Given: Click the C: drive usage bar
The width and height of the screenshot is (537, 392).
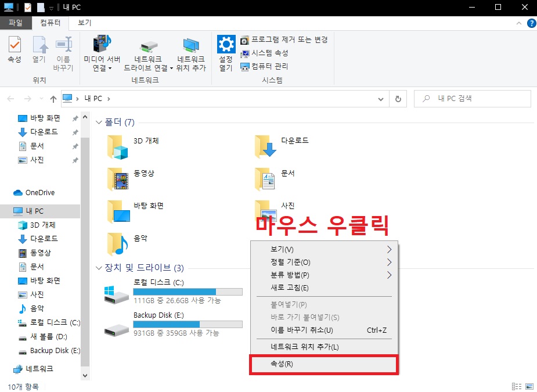Looking at the screenshot, I should 188,292.
